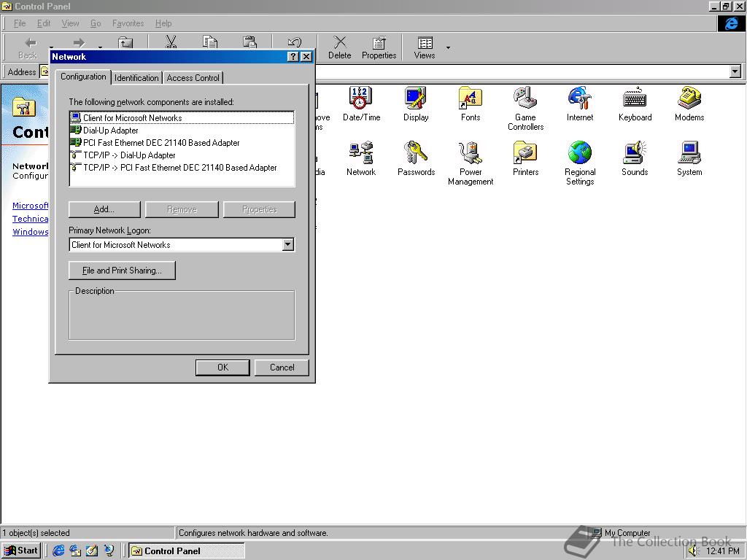This screenshot has width=747, height=560.
Task: Click the Network dialog help question button
Action: click(x=293, y=57)
